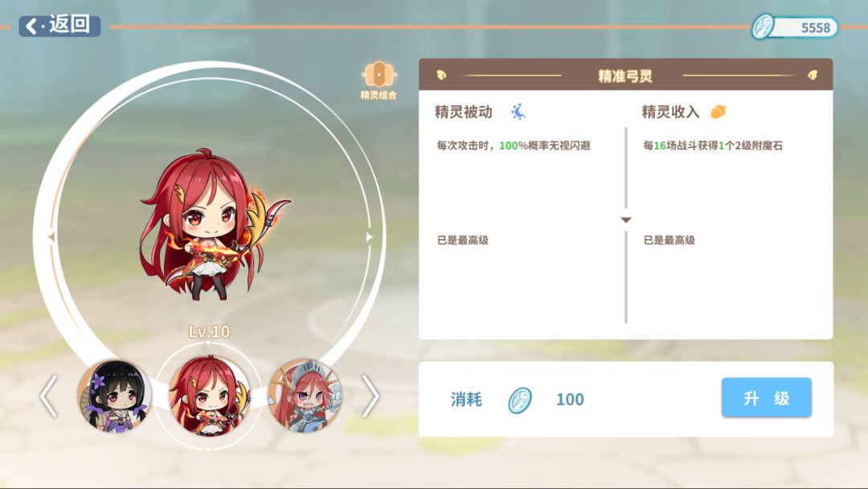Select the black-haired spirit avatar thumbnail
Screen dimensions: 868x489
click(x=115, y=396)
